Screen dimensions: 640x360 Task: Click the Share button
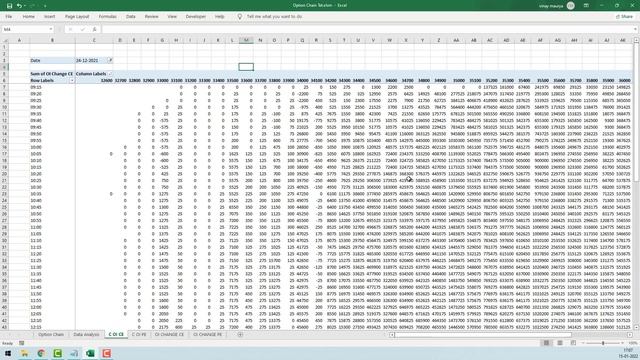pos(624,17)
